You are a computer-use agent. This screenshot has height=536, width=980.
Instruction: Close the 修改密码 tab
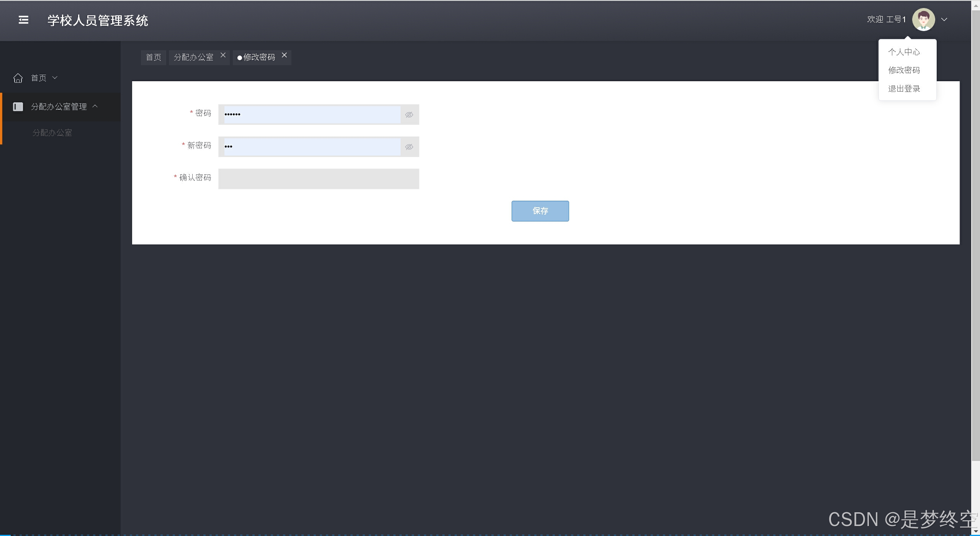[284, 55]
